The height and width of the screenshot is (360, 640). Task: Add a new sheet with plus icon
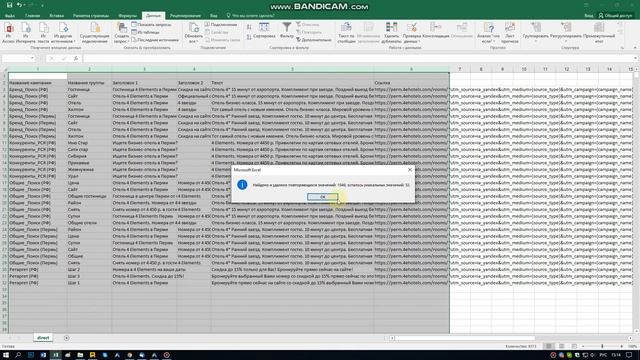coord(67,338)
